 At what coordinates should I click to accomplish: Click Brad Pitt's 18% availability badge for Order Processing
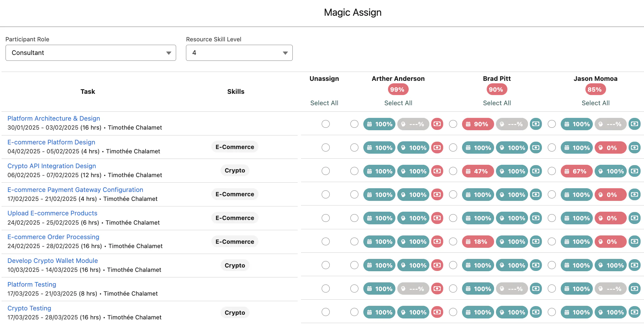point(478,242)
